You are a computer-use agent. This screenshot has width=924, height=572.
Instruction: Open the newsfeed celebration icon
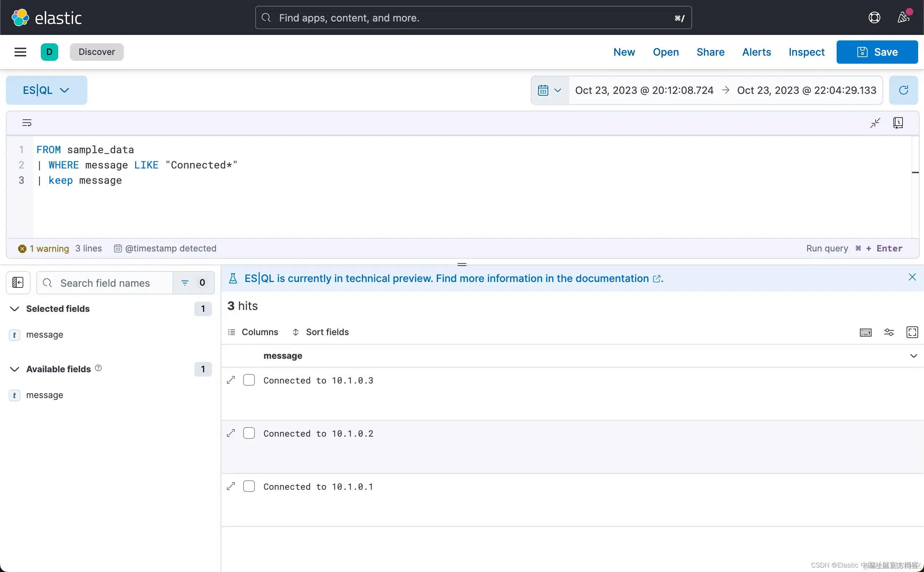click(903, 18)
